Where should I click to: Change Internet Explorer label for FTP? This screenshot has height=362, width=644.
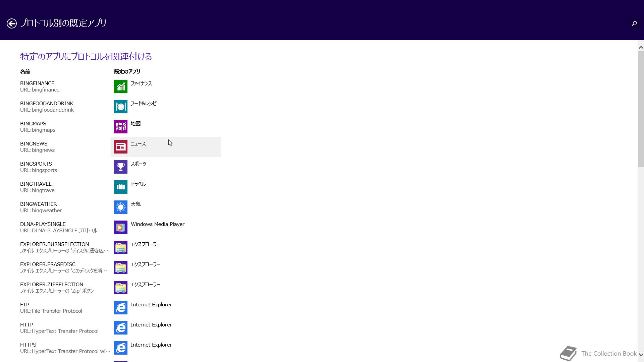point(151,305)
